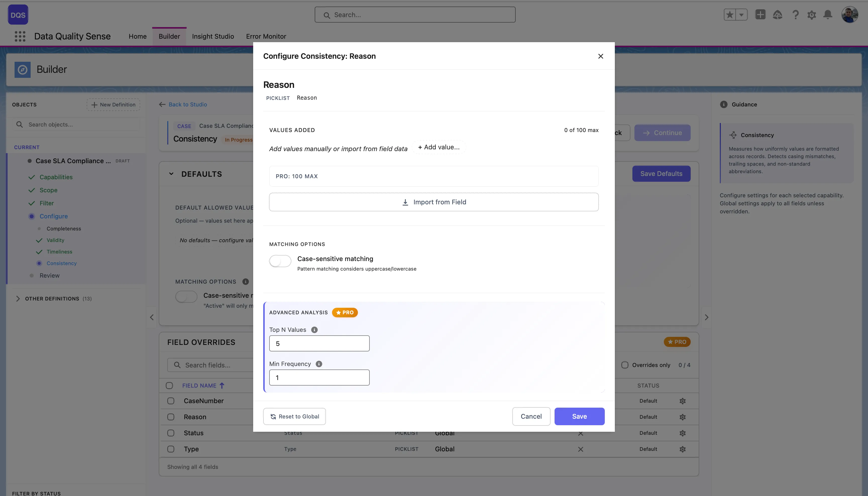Enable Case-sensitive matching toggle
868x496 pixels.
click(280, 261)
